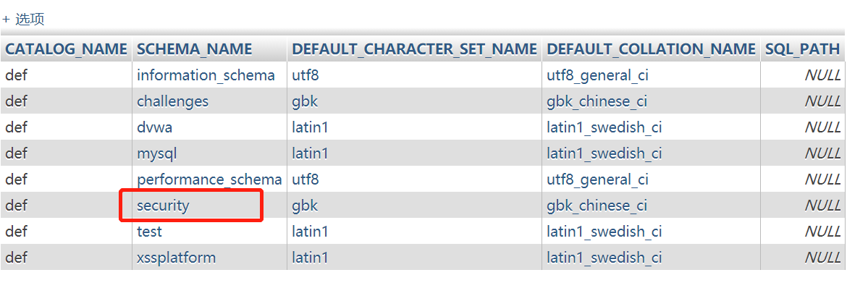Select the information_schema schema cell

coord(206,75)
